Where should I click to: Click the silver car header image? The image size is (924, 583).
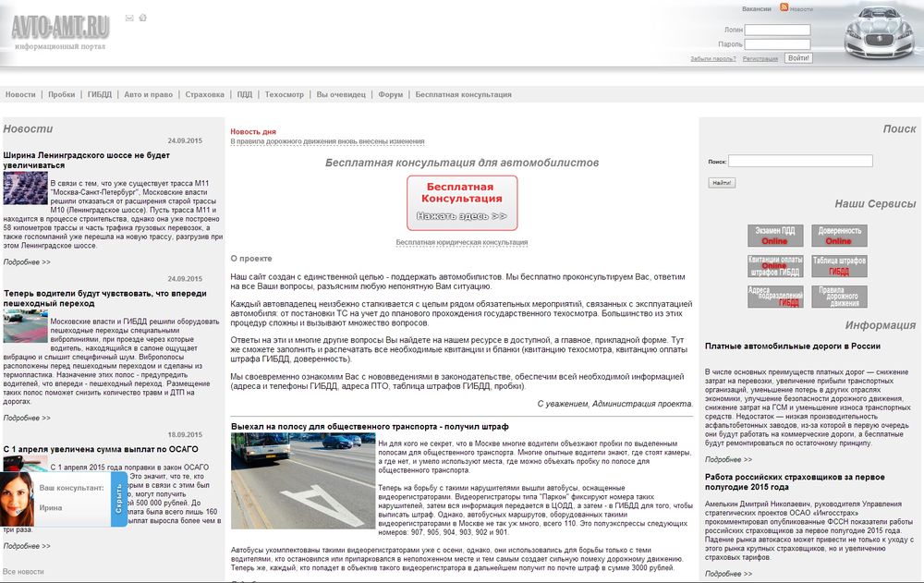(881, 32)
